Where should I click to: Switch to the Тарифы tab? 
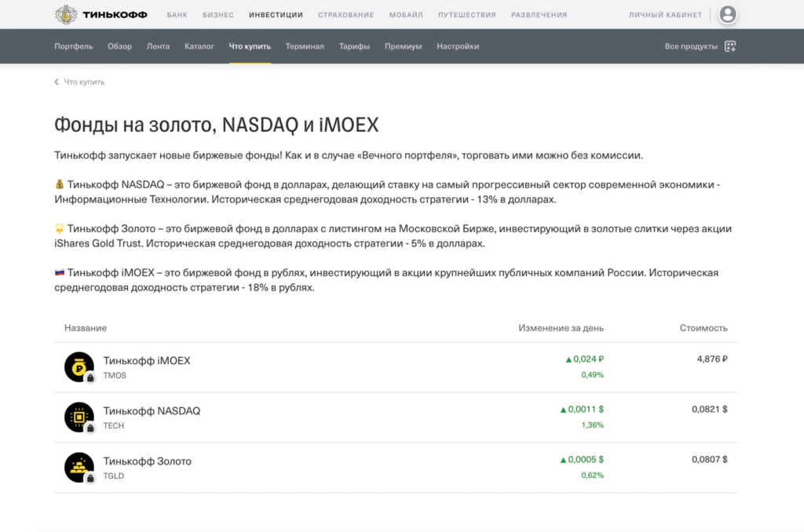(354, 46)
